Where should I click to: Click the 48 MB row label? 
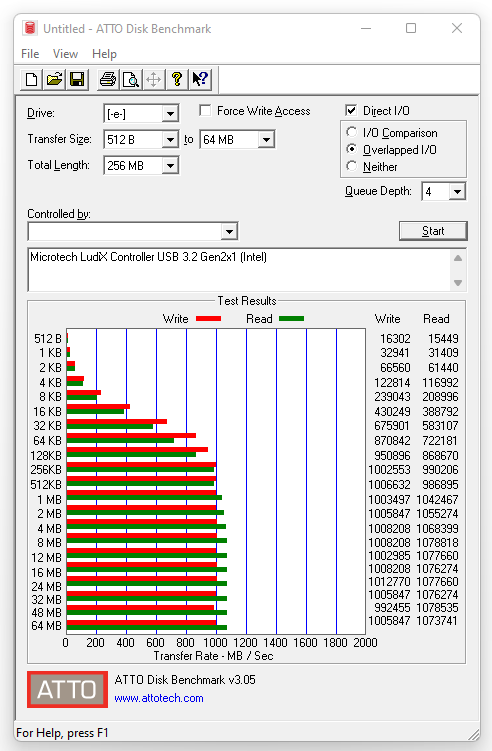point(46,613)
